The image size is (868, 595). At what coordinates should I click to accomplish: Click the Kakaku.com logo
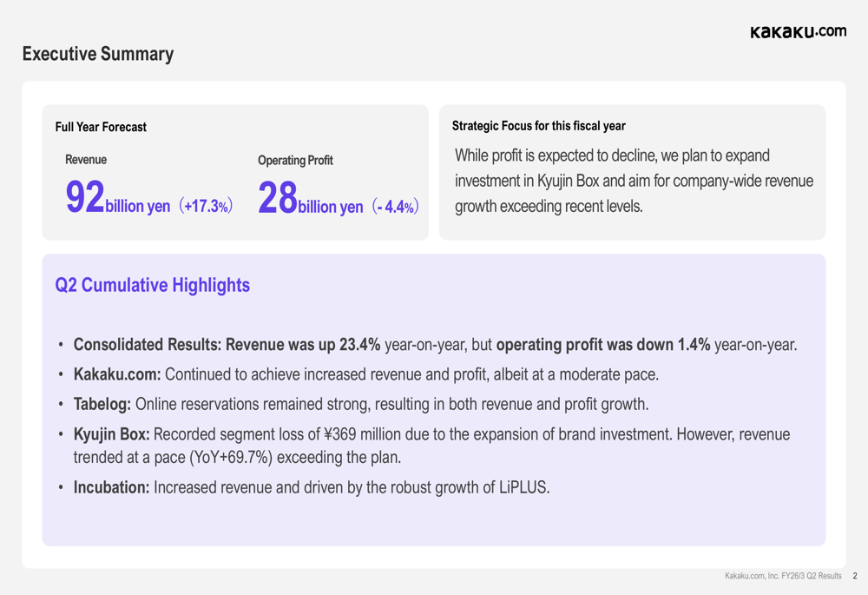point(798,31)
